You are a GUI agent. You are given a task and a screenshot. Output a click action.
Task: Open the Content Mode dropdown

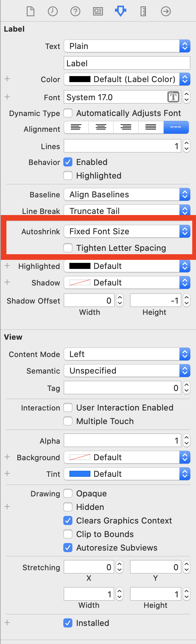pyautogui.click(x=127, y=354)
